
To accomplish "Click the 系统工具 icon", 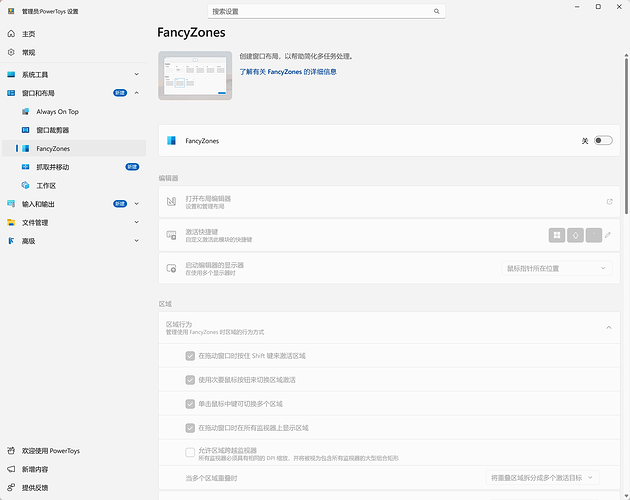I will point(11,74).
